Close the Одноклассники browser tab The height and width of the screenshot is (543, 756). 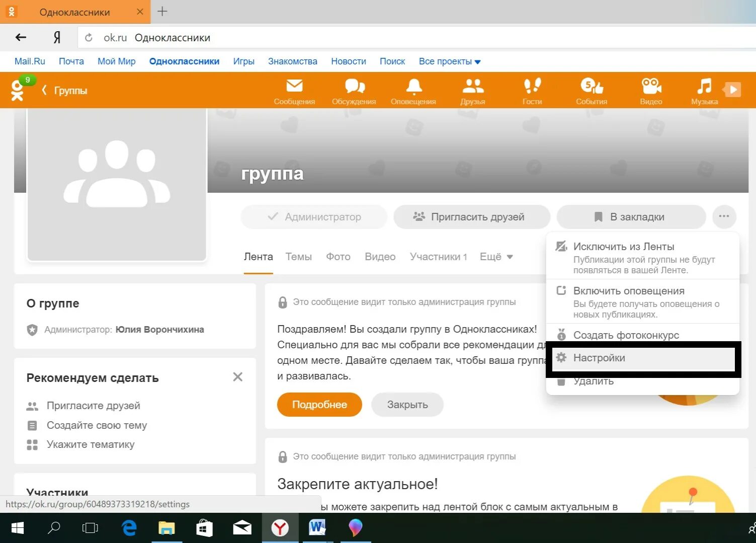140,12
